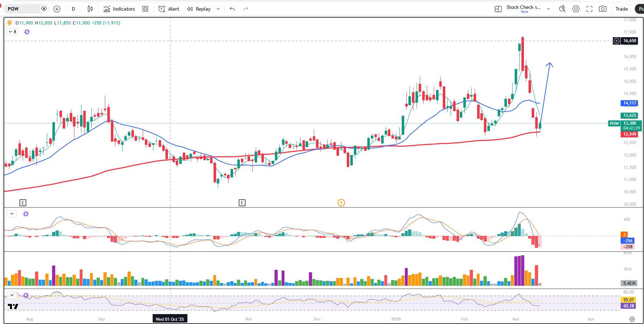Click the Undo arrow in the toolbar
Image resolution: width=644 pixels, height=324 pixels.
tap(232, 9)
